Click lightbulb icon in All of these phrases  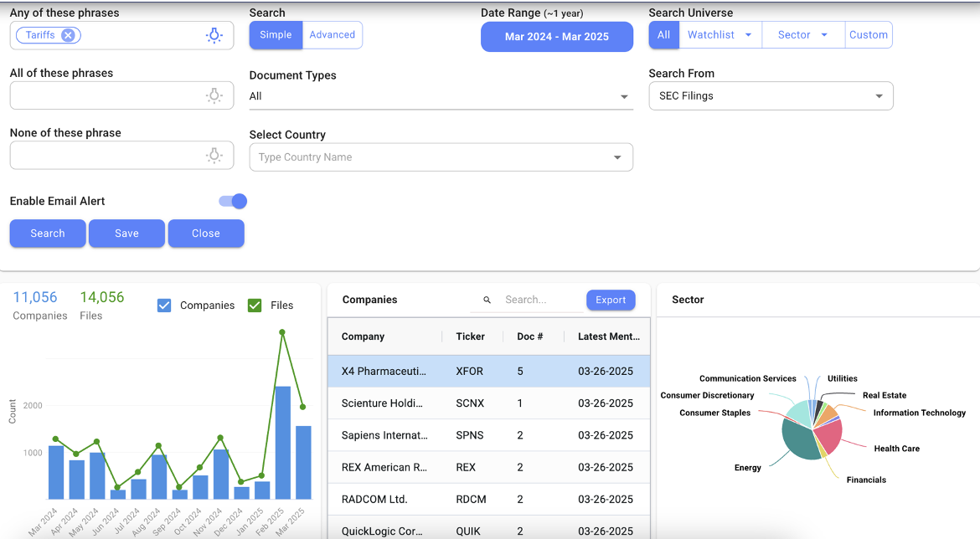214,95
